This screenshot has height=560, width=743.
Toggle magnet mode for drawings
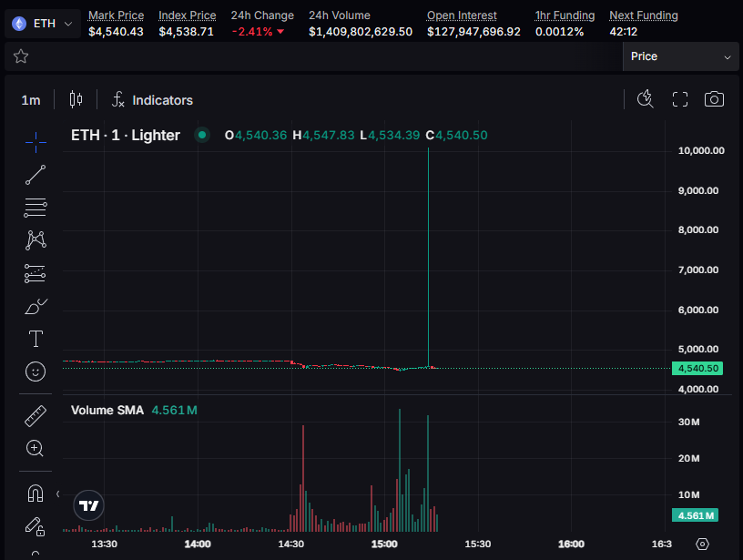point(36,494)
